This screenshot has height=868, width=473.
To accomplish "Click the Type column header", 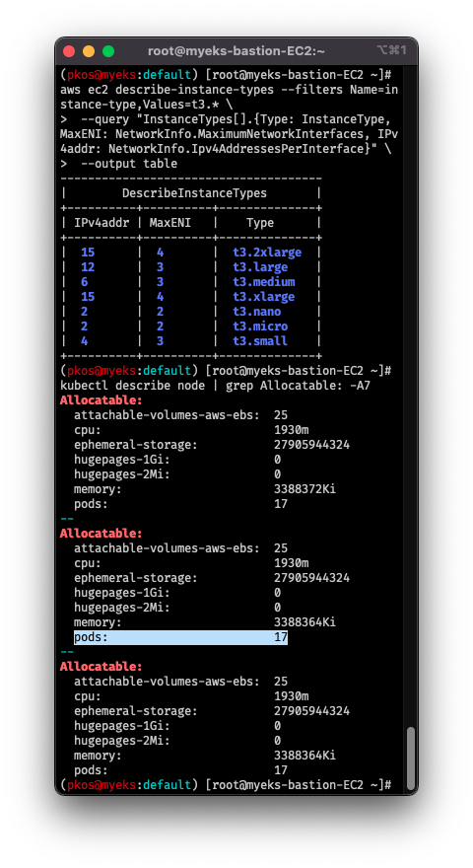I will click(x=260, y=223).
